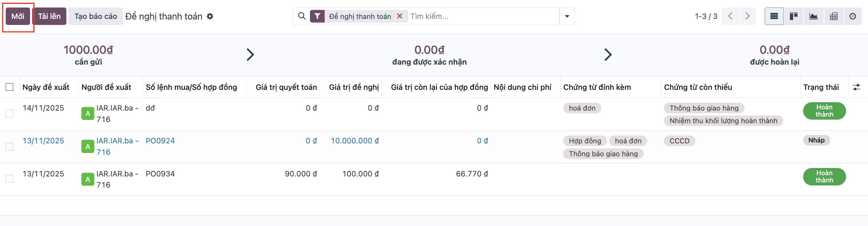Click Nhiệm thu khối lượng hoàn thành tag

[x=723, y=121]
